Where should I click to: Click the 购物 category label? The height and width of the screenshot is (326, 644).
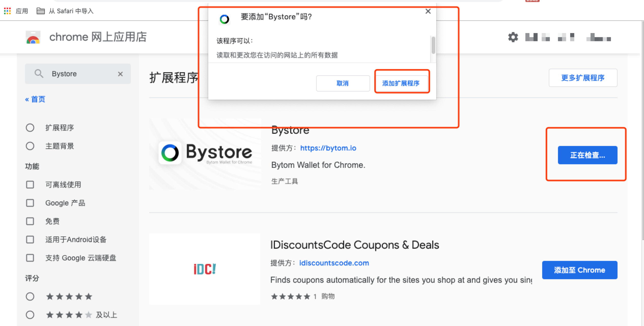tap(328, 296)
